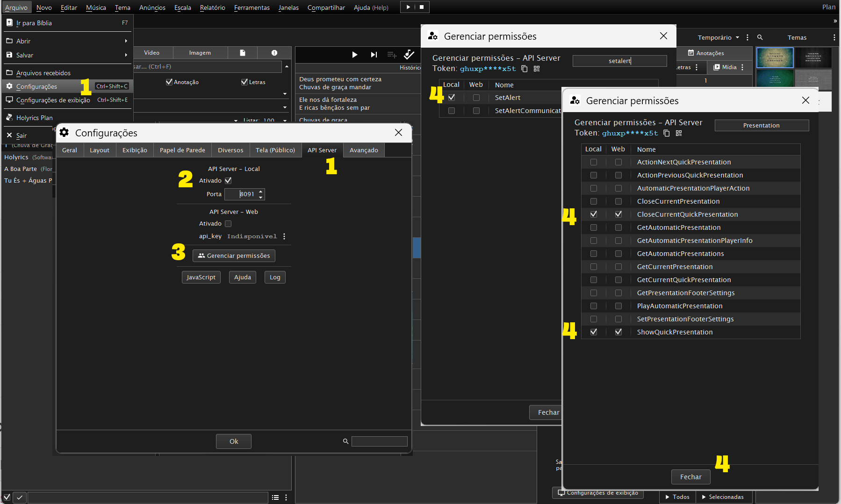841x504 pixels.
Task: Click the music note checkmark icon above Histórico
Action: coord(409,55)
